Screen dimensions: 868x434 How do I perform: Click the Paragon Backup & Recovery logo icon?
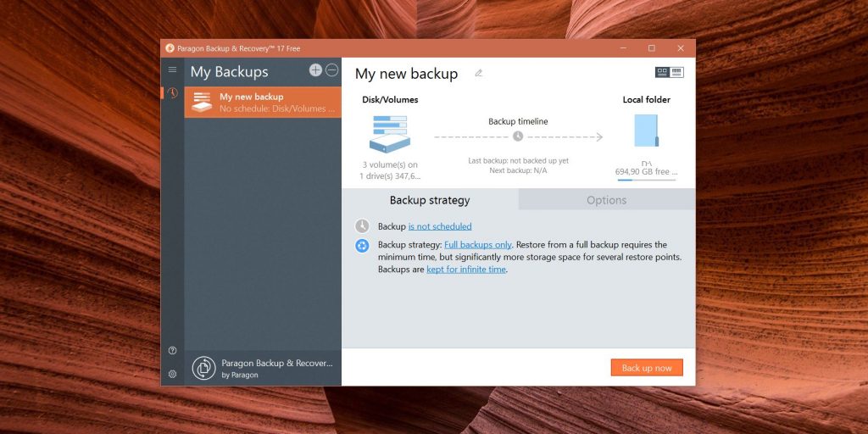coord(203,368)
